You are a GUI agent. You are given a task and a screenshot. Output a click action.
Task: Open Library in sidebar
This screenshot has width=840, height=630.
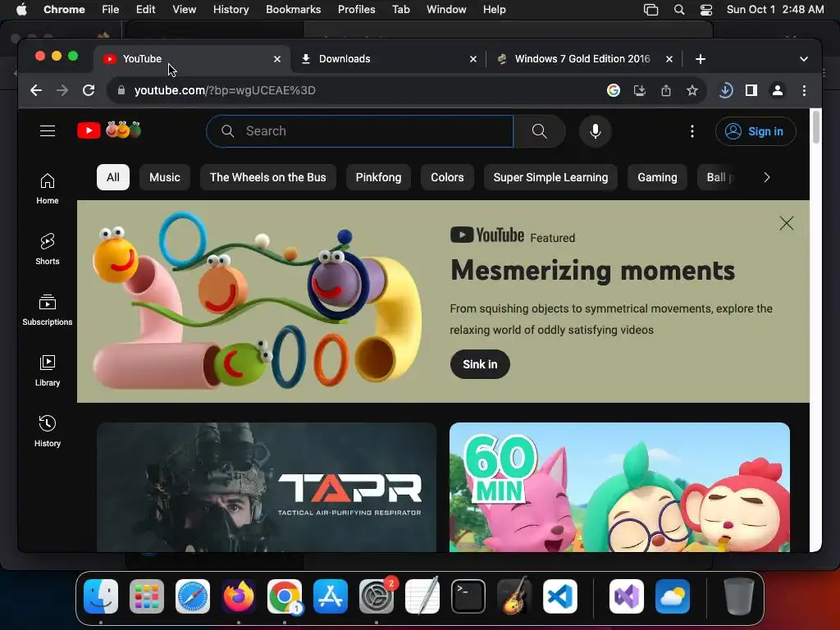click(47, 371)
